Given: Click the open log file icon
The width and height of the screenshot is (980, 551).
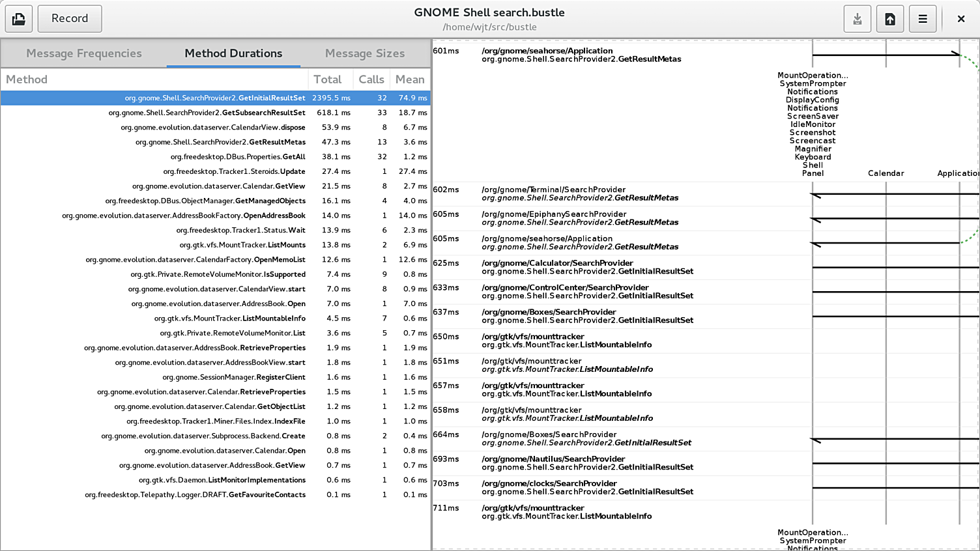Looking at the screenshot, I should pos(19,18).
